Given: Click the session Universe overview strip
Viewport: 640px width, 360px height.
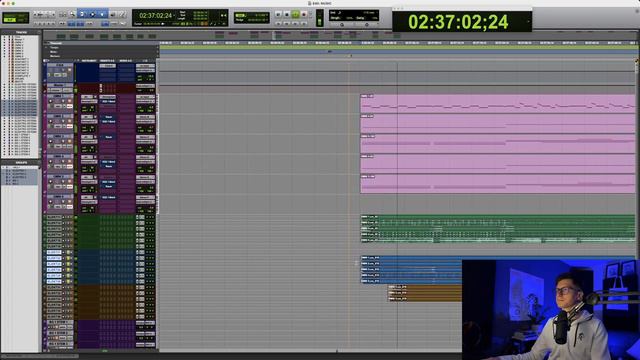Looking at the screenshot, I should pyautogui.click(x=339, y=36).
